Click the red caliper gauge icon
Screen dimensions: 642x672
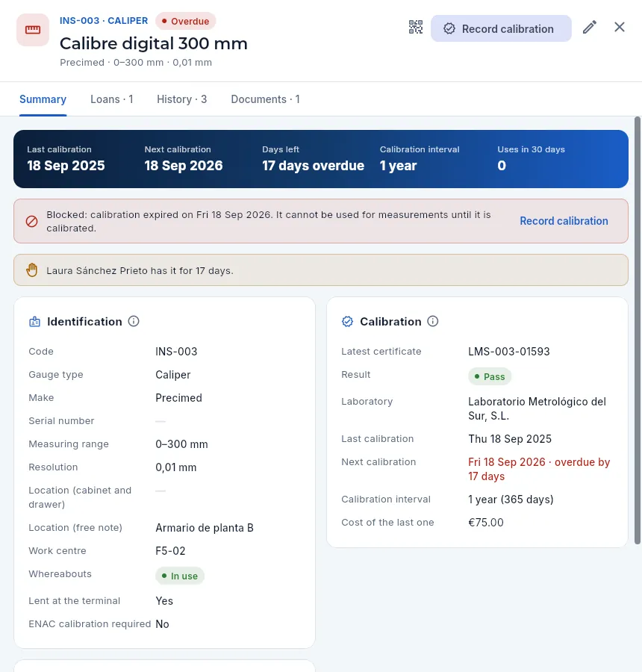pyautogui.click(x=33, y=30)
